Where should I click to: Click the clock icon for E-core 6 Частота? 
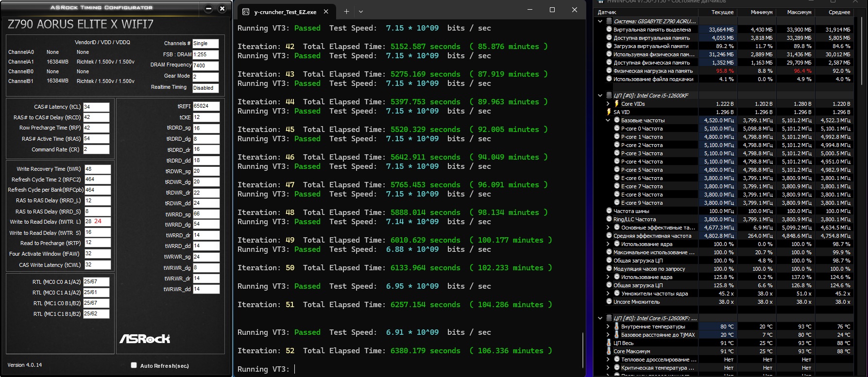(x=617, y=178)
